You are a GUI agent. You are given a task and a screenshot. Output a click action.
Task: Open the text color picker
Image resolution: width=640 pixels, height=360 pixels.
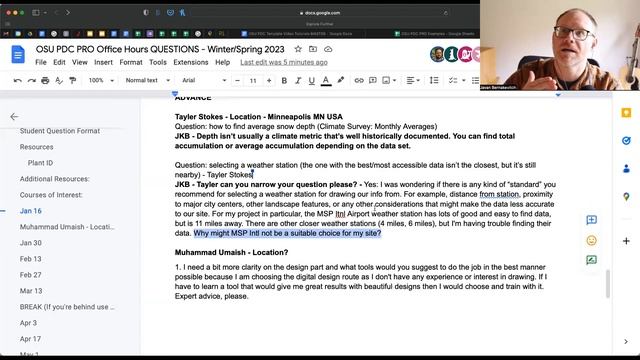326,81
